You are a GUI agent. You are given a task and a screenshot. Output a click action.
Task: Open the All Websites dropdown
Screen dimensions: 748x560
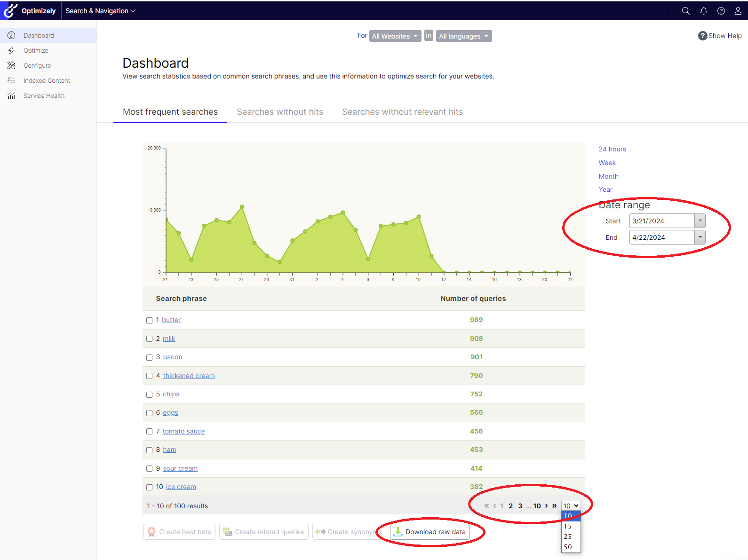[395, 36]
